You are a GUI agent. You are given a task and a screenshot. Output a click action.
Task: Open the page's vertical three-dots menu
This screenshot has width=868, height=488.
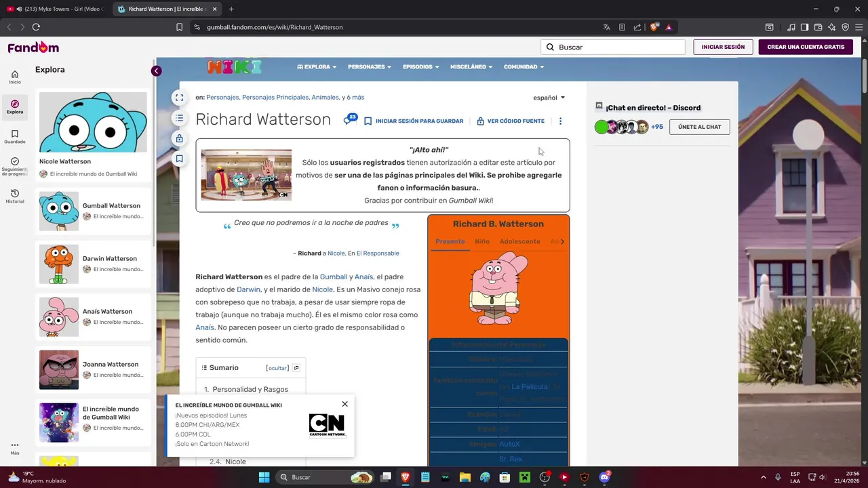tap(560, 121)
